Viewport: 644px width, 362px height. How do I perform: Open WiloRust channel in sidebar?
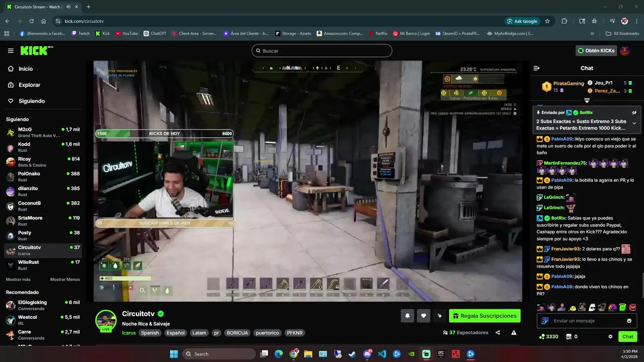(43, 265)
